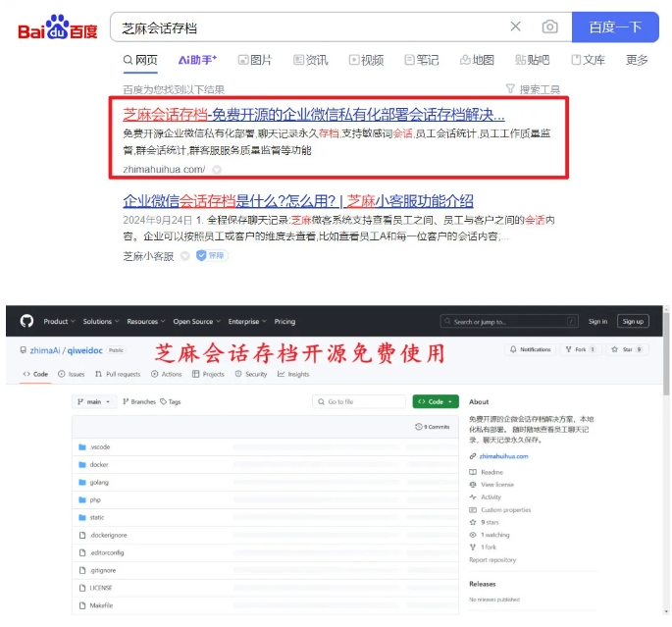Open the static folder

click(97, 517)
